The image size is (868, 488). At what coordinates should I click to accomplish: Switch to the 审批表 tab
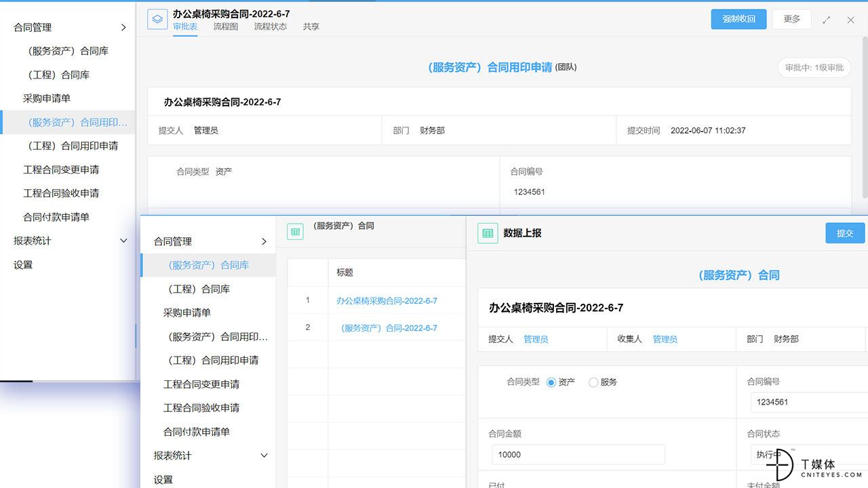(x=185, y=27)
